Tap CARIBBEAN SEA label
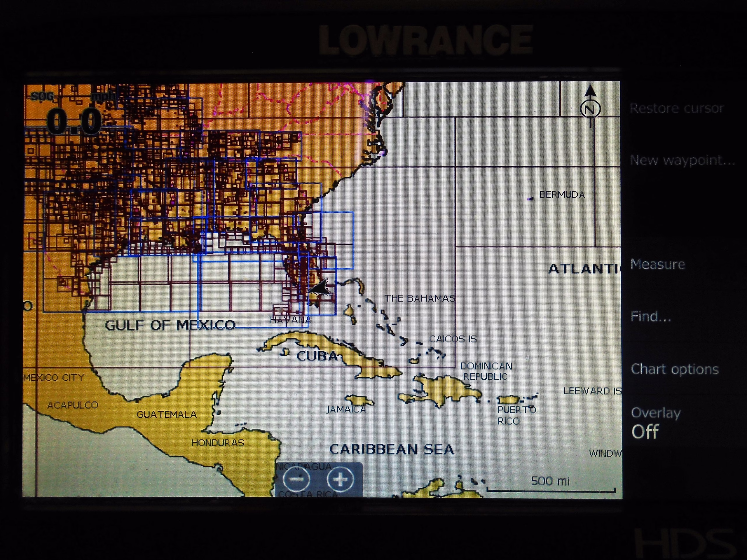This screenshot has height=560, width=747. pos(392,449)
